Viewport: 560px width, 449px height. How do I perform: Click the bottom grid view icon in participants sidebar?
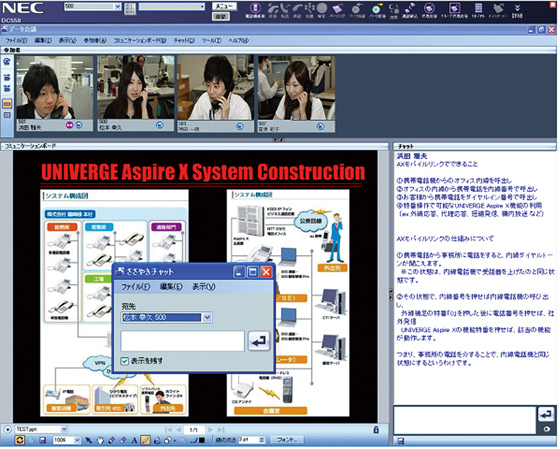tap(7, 115)
